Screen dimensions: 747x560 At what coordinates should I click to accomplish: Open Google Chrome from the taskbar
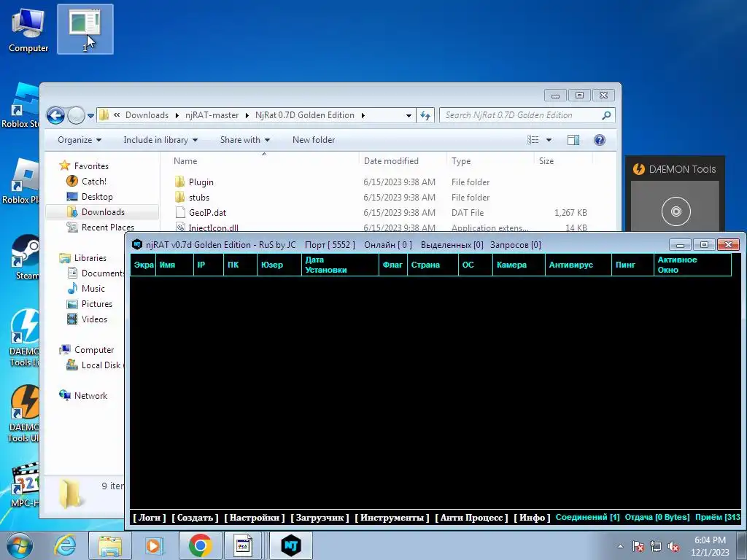coord(200,545)
